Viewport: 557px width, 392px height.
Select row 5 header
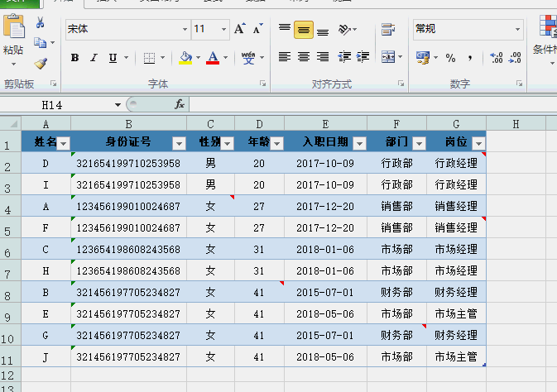10,227
